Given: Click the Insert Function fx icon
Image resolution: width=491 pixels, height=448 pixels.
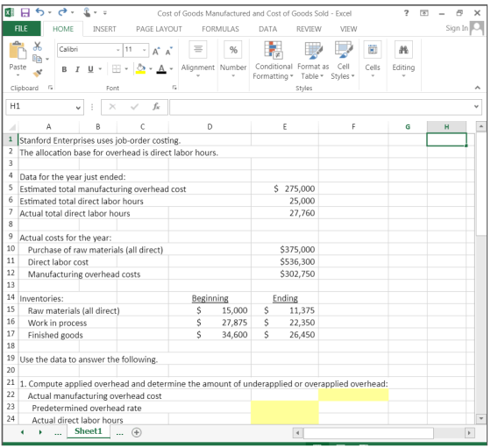Looking at the screenshot, I should click(x=156, y=107).
